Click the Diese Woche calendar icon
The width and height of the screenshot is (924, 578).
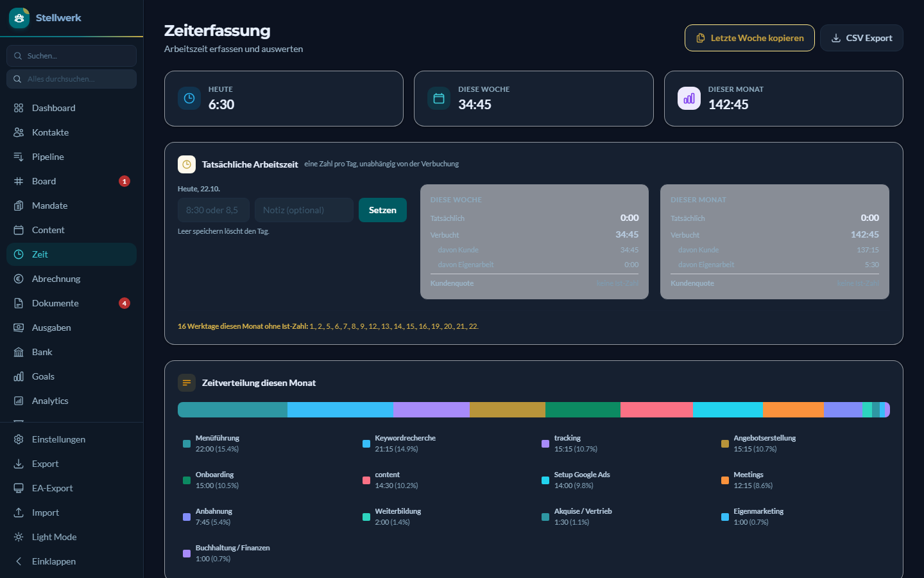tap(439, 98)
